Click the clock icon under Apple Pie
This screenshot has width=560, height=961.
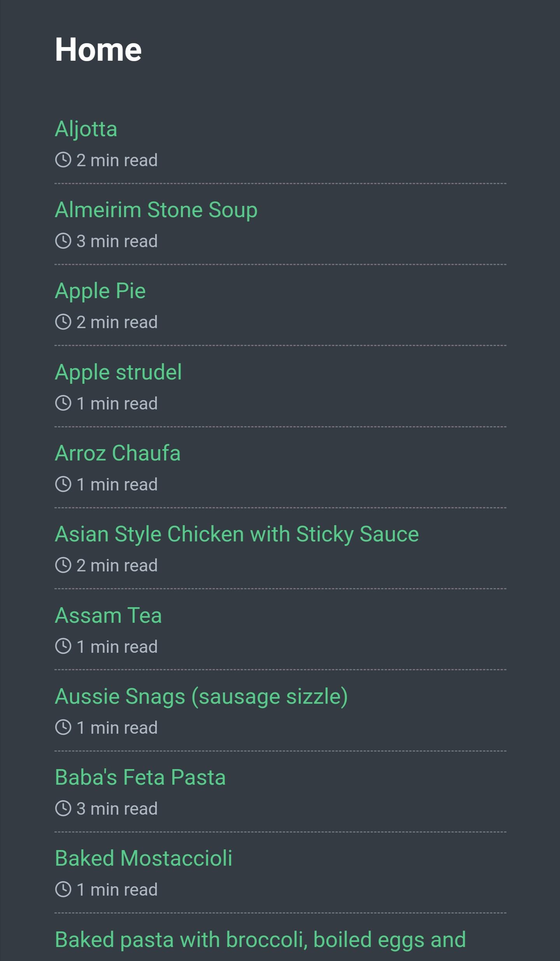(x=63, y=322)
